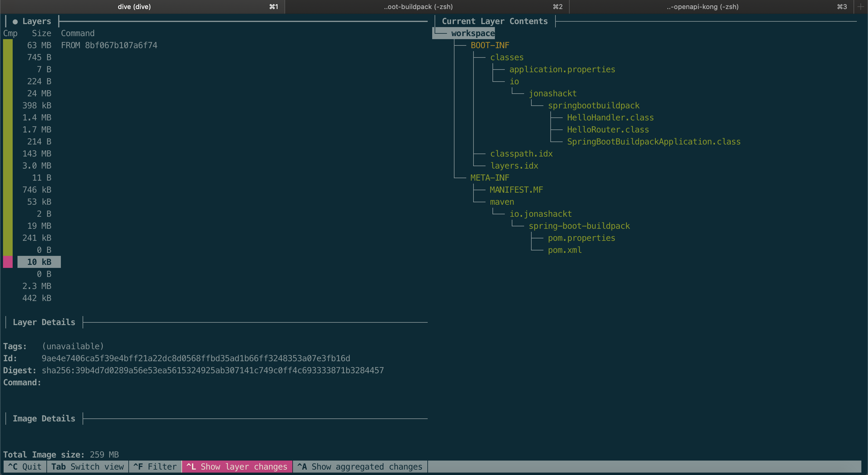
Task: Select the FROM 8bf067b107a6f74 base layer
Action: [108, 45]
